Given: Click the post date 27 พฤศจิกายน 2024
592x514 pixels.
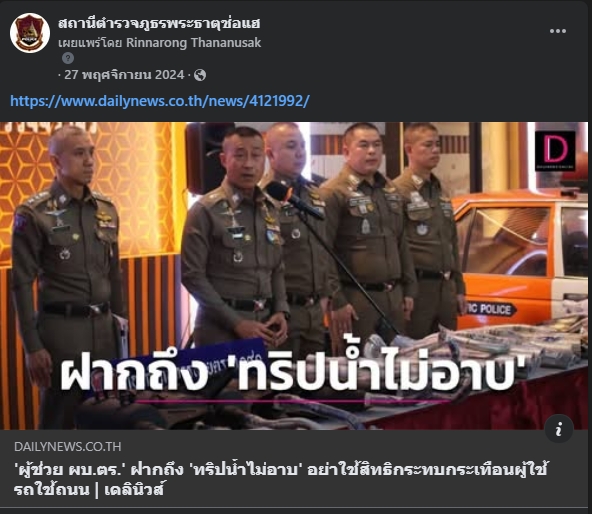Looking at the screenshot, I should coord(124,75).
